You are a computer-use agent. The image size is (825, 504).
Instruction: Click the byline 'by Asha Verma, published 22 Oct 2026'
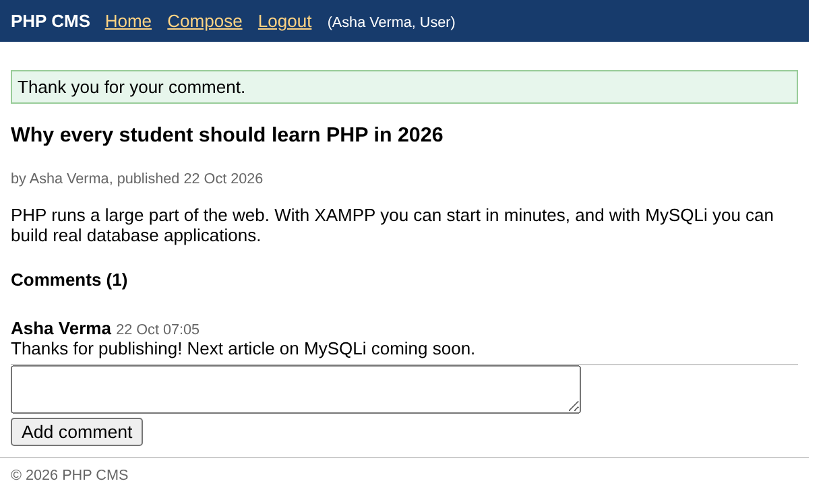[137, 179]
